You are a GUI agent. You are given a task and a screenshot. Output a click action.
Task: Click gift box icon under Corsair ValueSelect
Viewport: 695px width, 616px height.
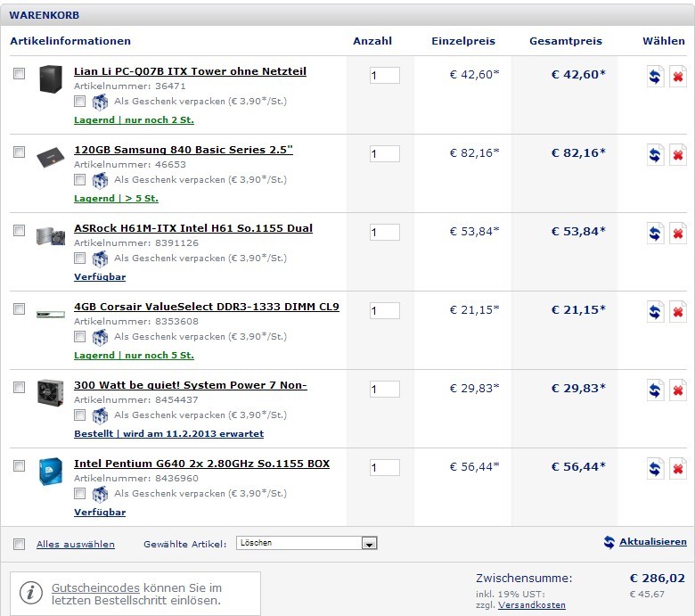tap(100, 338)
